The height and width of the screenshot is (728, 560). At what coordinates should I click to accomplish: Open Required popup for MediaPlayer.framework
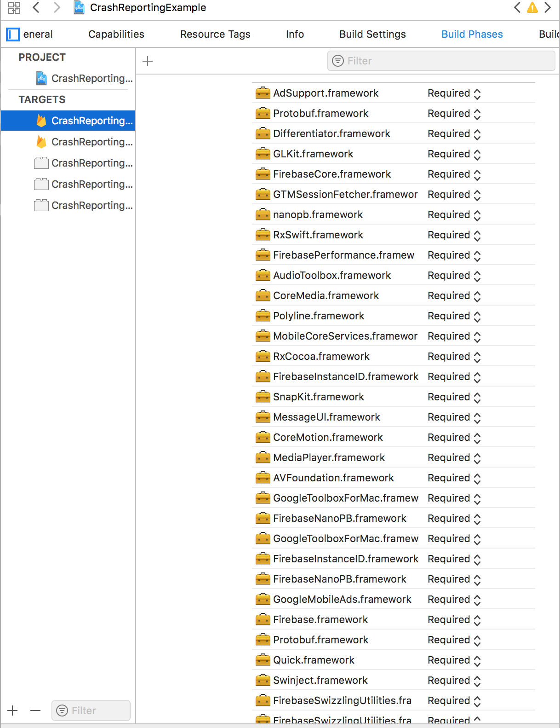click(x=454, y=458)
